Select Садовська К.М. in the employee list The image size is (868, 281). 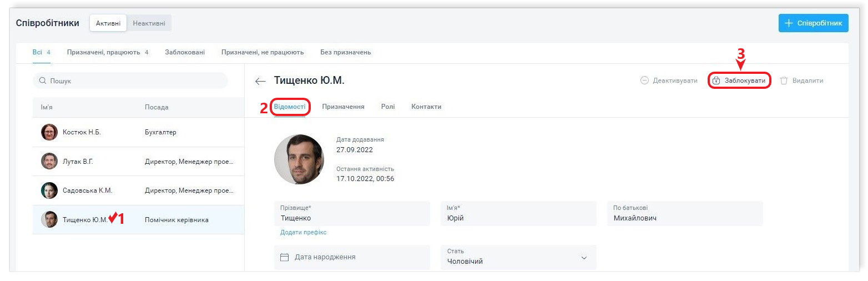87,190
